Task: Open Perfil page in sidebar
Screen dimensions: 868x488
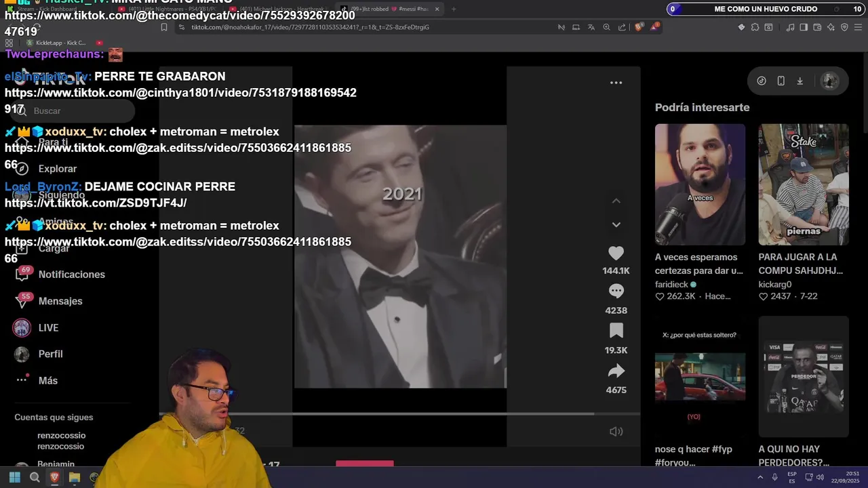Action: pos(39,354)
